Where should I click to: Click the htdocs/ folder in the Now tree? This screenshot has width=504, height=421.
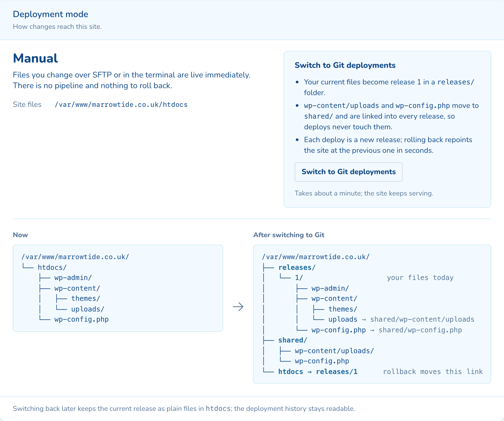(x=52, y=267)
